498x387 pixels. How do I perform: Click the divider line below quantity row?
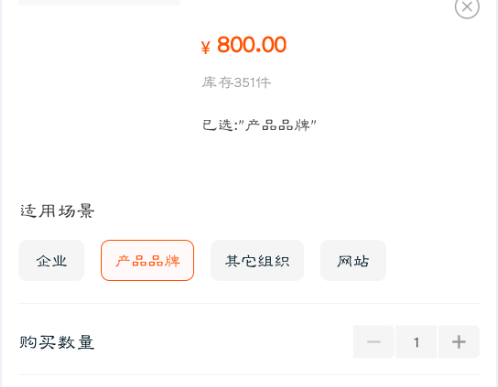249,374
